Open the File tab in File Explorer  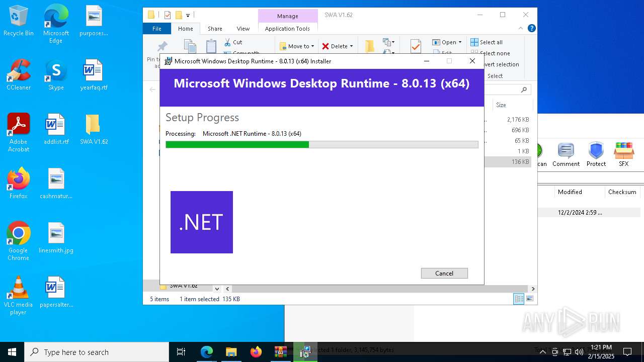coord(157,29)
